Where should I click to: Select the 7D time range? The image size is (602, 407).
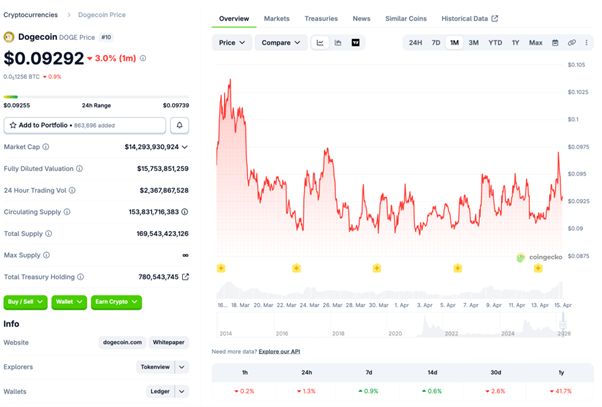point(436,43)
